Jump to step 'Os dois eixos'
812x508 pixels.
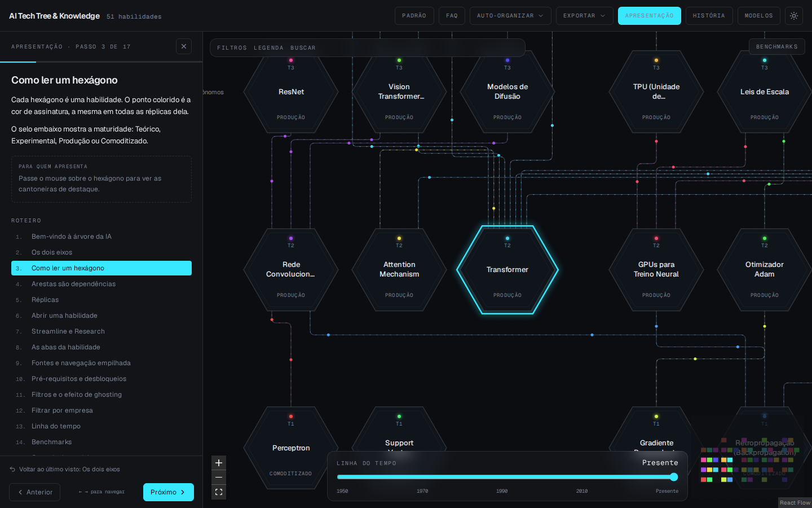tap(101, 252)
